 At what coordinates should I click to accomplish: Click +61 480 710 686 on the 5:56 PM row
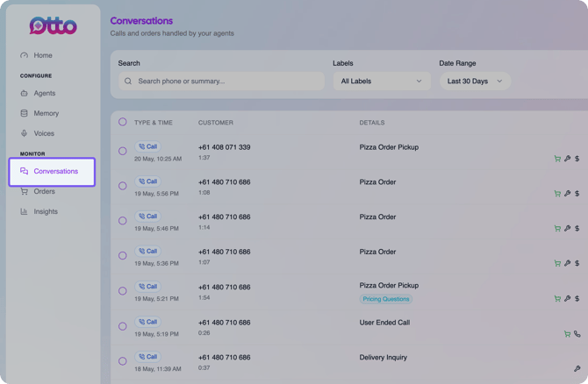point(225,182)
